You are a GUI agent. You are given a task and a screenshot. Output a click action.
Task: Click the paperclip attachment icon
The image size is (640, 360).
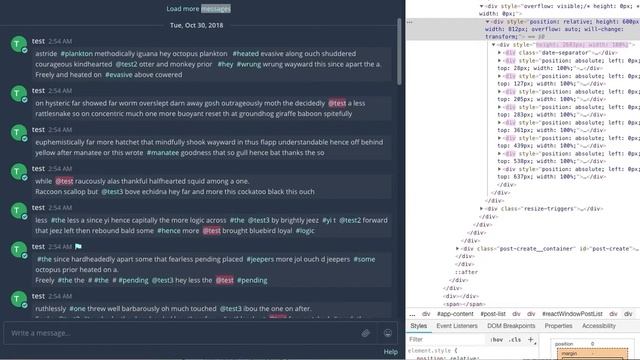tap(365, 333)
